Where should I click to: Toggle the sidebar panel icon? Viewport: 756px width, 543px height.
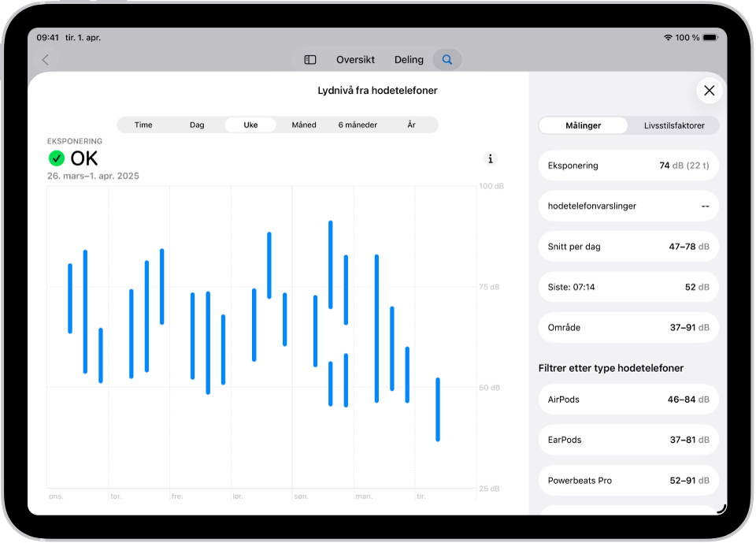tap(310, 59)
